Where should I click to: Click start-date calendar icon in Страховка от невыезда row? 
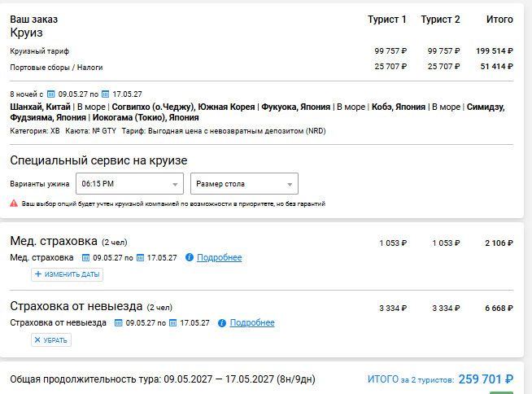118,323
